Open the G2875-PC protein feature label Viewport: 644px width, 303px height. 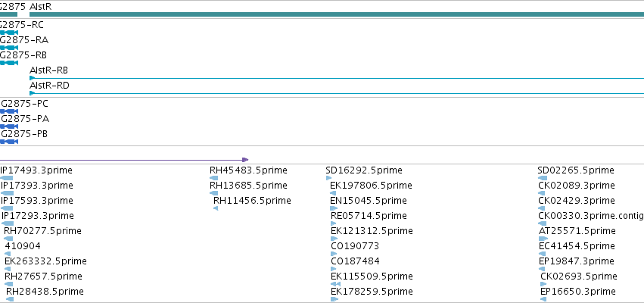tap(24, 104)
